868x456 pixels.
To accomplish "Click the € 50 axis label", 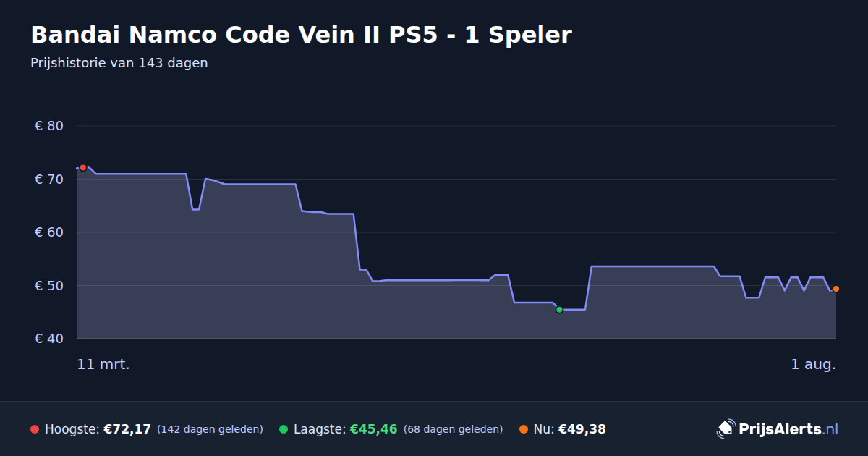I will pos(49,285).
